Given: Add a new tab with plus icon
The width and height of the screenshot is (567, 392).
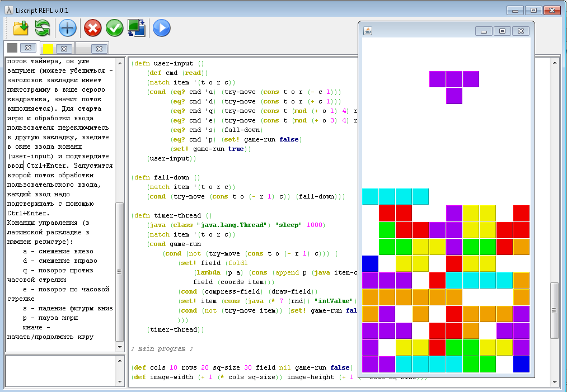Looking at the screenshot, I should tap(68, 27).
